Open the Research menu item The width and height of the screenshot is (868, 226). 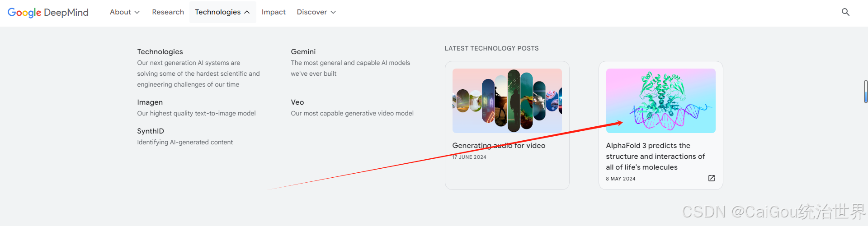point(168,12)
